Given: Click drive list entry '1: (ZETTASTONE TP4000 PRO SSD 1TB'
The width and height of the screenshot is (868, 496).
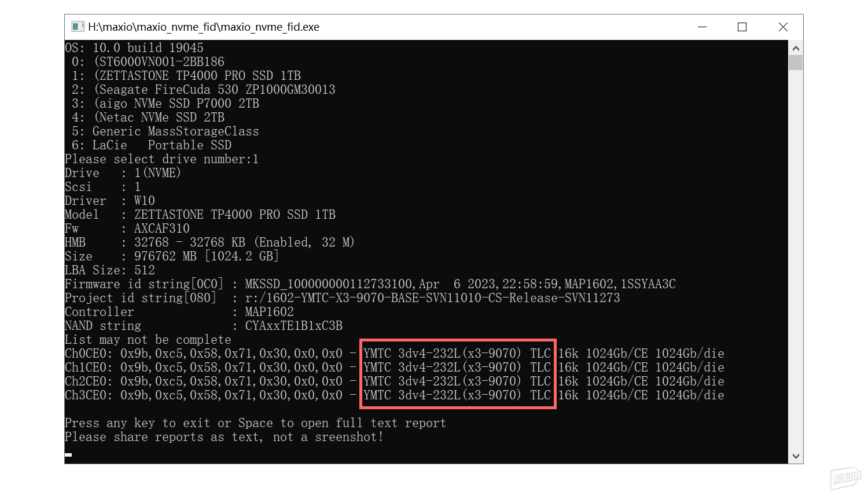Looking at the screenshot, I should click(x=186, y=76).
